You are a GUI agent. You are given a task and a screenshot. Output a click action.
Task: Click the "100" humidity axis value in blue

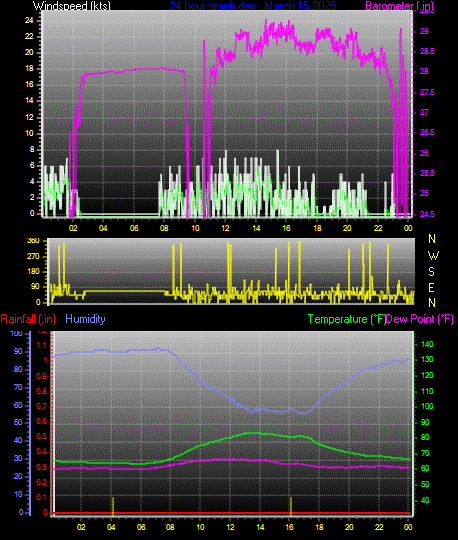[17, 333]
